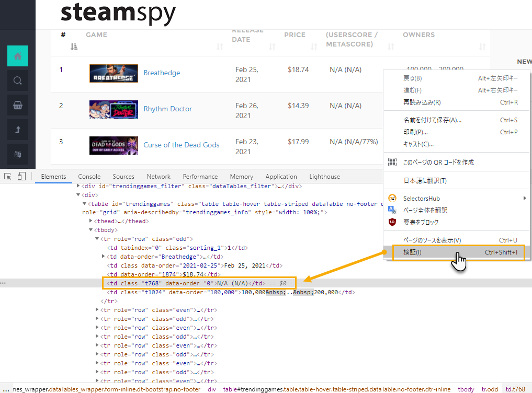Image resolution: width=532 pixels, height=393 pixels.
Task: Choose Print (印刷) in context menu
Action: [456, 132]
